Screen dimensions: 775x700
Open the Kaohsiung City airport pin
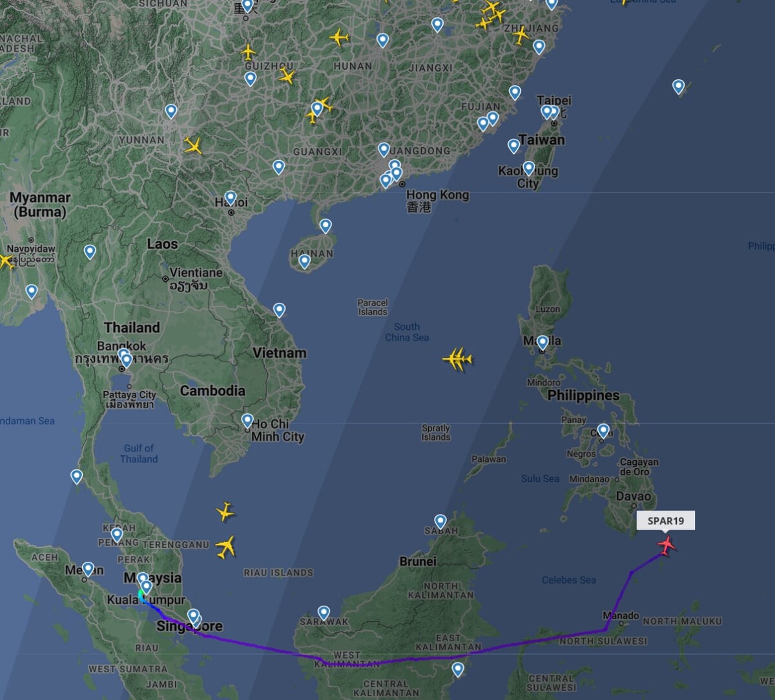529,169
